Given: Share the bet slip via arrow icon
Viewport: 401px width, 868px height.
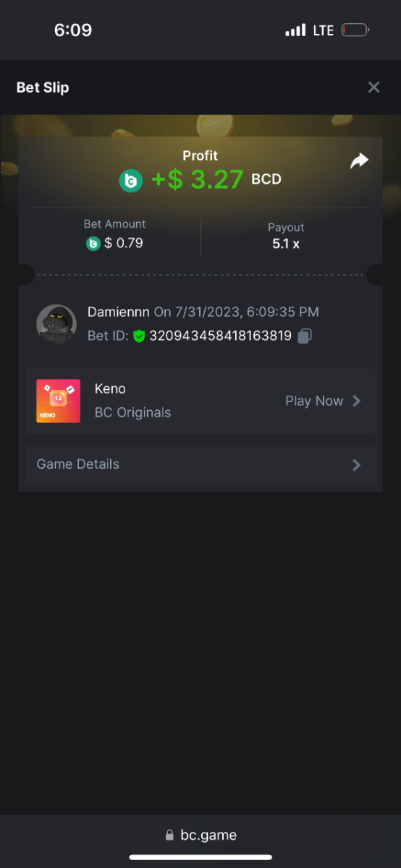Looking at the screenshot, I should tap(359, 161).
